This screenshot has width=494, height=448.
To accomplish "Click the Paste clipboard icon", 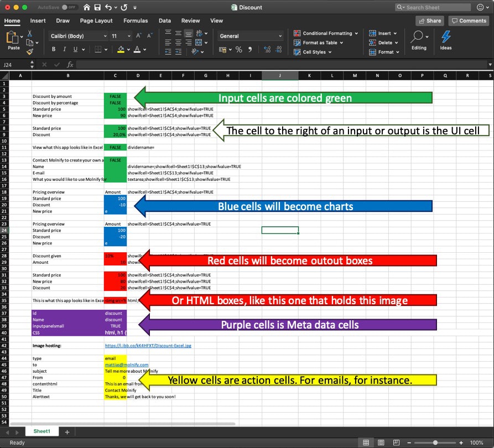I will tap(12, 37).
